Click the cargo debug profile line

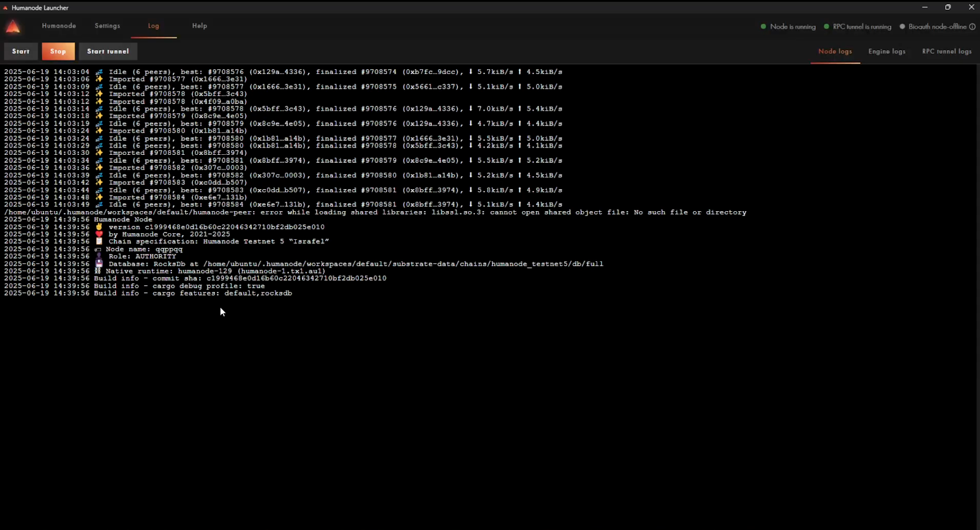click(134, 286)
